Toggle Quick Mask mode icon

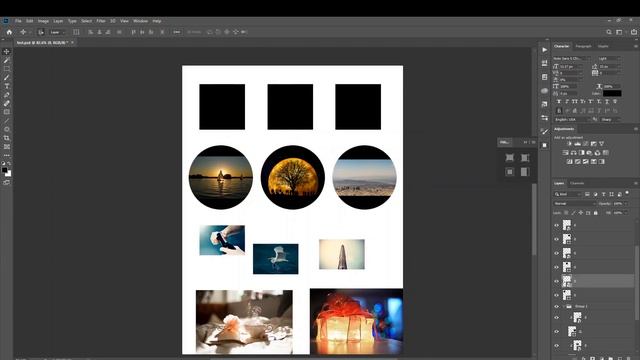(x=7, y=182)
